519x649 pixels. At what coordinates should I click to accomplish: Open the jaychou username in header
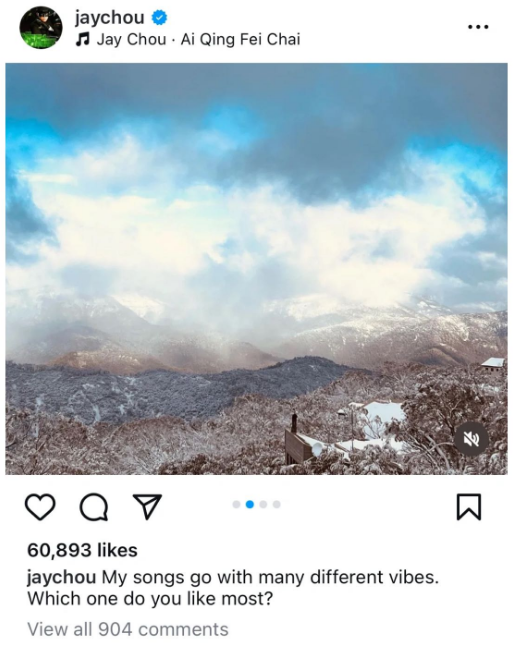tap(110, 17)
